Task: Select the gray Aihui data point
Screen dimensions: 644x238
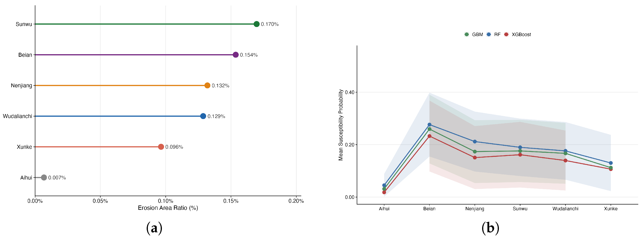Action: (44, 177)
